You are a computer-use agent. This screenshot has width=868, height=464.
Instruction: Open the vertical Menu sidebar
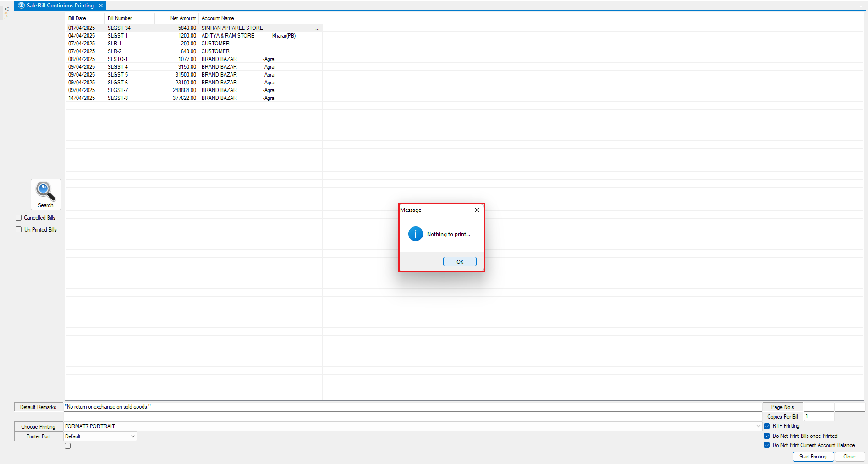point(6,13)
